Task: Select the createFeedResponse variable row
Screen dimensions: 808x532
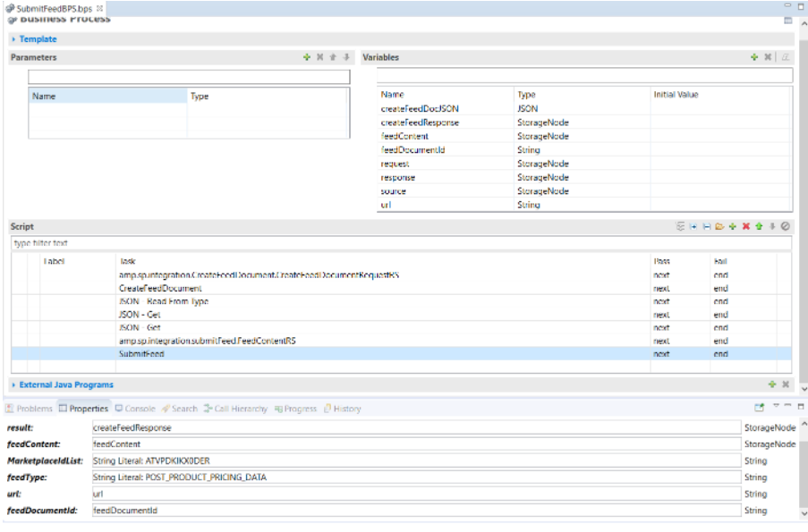Action: click(x=584, y=122)
